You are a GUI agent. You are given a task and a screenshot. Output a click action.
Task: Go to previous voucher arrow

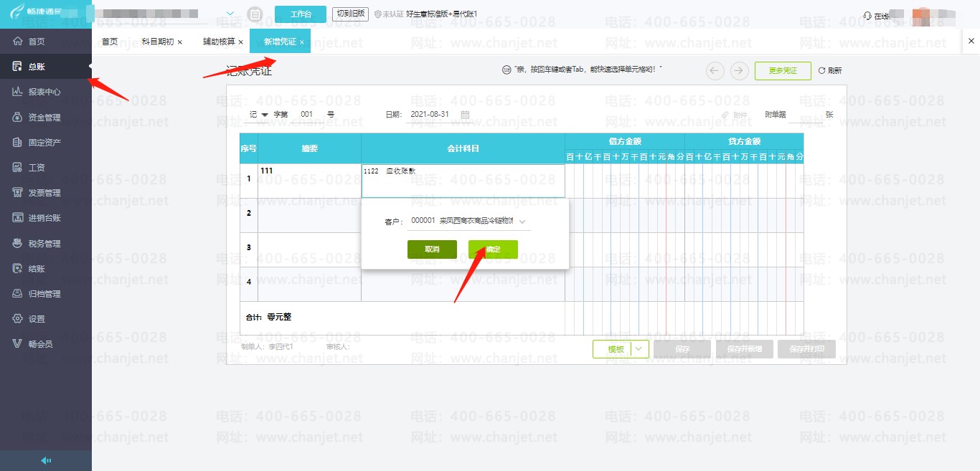[715, 70]
